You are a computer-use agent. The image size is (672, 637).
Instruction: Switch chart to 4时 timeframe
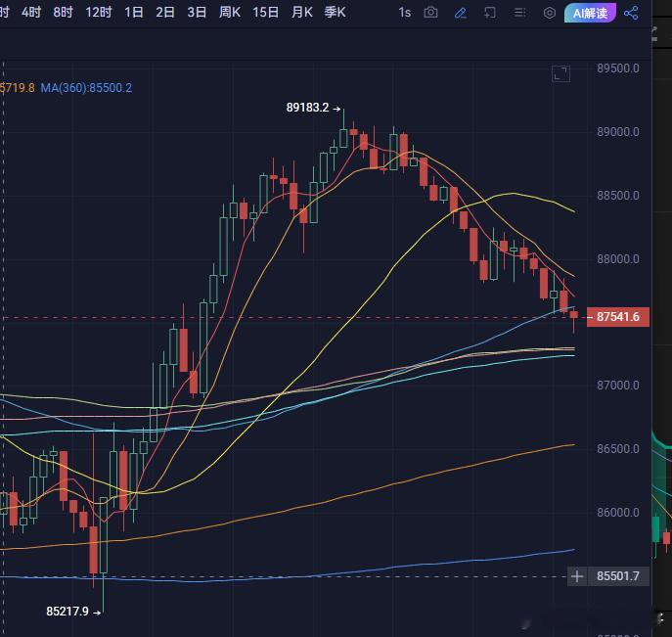[x=31, y=12]
